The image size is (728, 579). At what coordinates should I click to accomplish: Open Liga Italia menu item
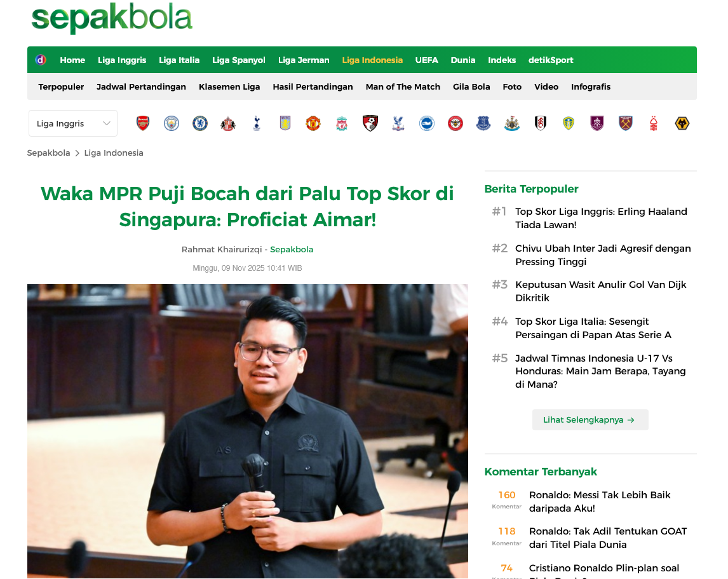[x=179, y=60]
